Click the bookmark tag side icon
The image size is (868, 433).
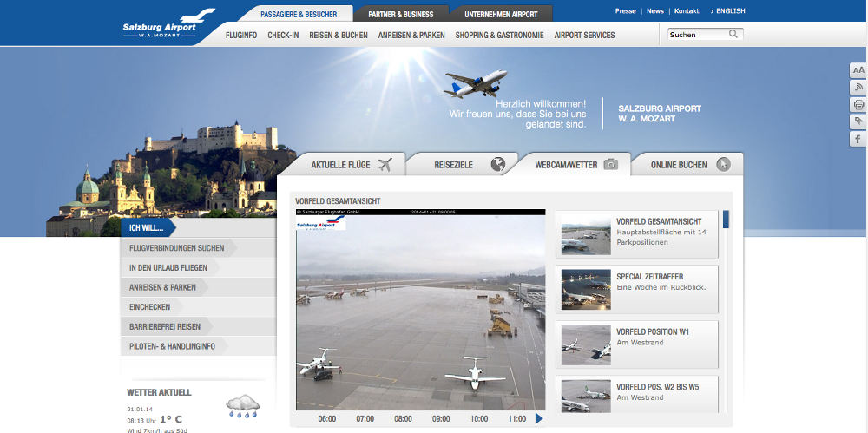tap(858, 121)
